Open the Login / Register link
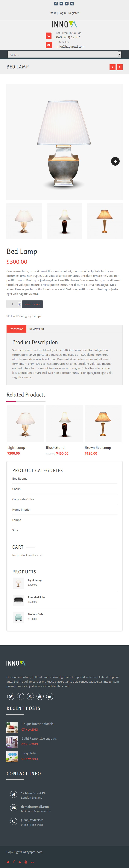The image size is (129, 868). pos(69,13)
